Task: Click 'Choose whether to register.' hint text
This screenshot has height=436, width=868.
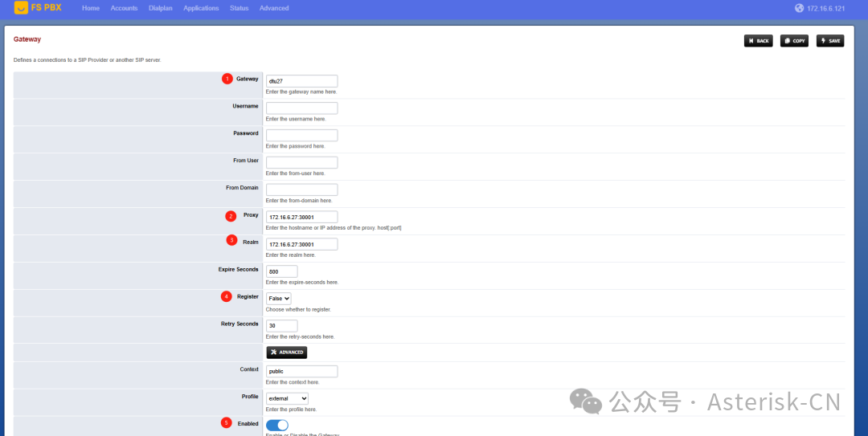Action: 298,309
